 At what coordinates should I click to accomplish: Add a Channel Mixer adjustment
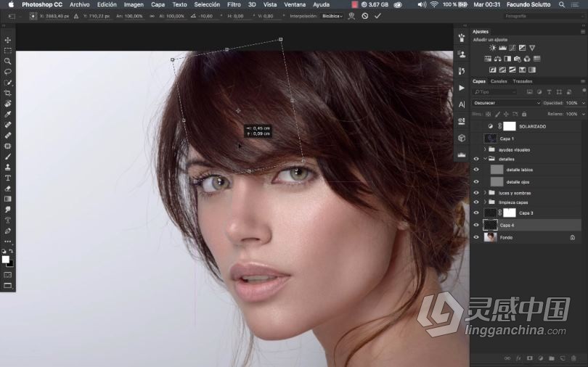[527, 59]
